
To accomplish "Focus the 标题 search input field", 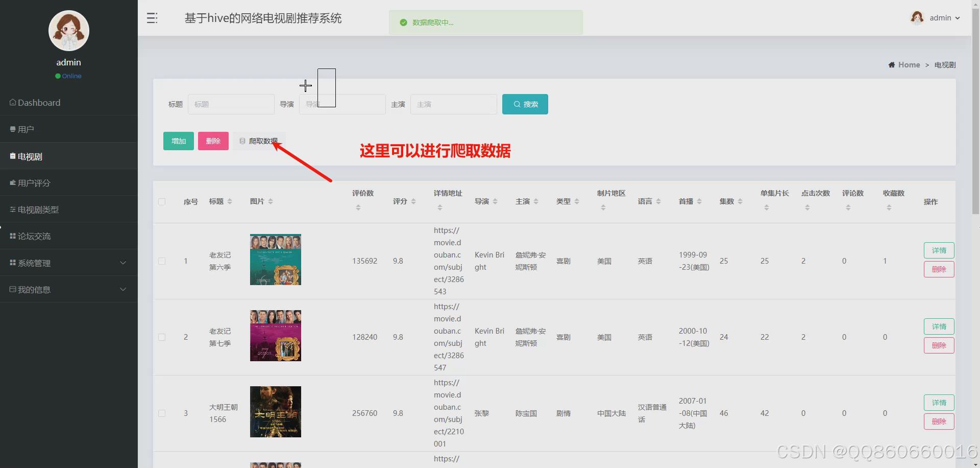I will 231,104.
